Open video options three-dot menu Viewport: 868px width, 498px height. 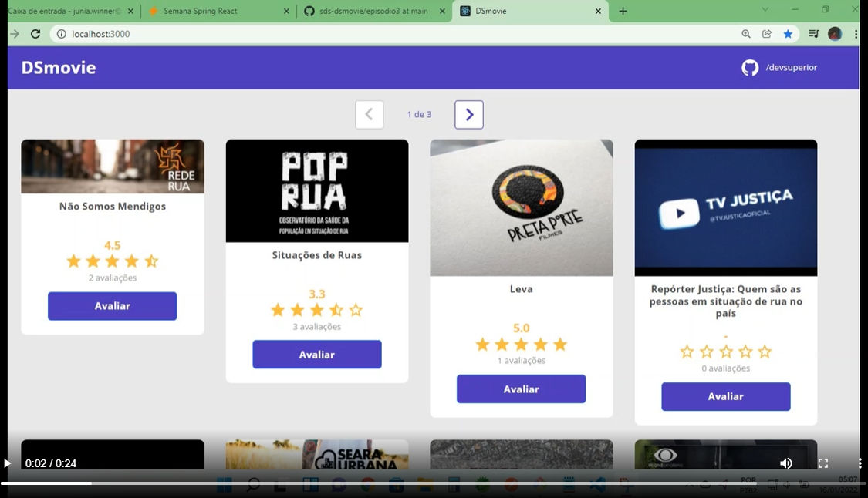tap(860, 463)
